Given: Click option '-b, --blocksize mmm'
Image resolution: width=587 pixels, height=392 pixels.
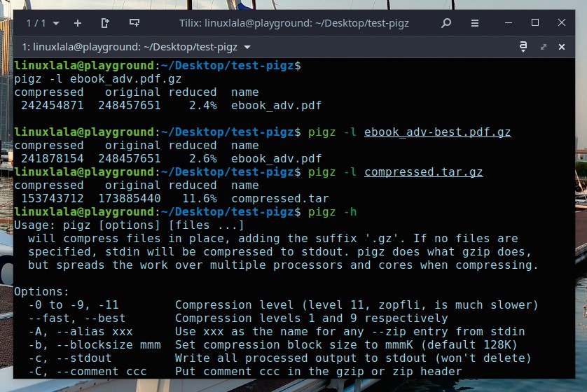Looking at the screenshot, I should tap(95, 345).
